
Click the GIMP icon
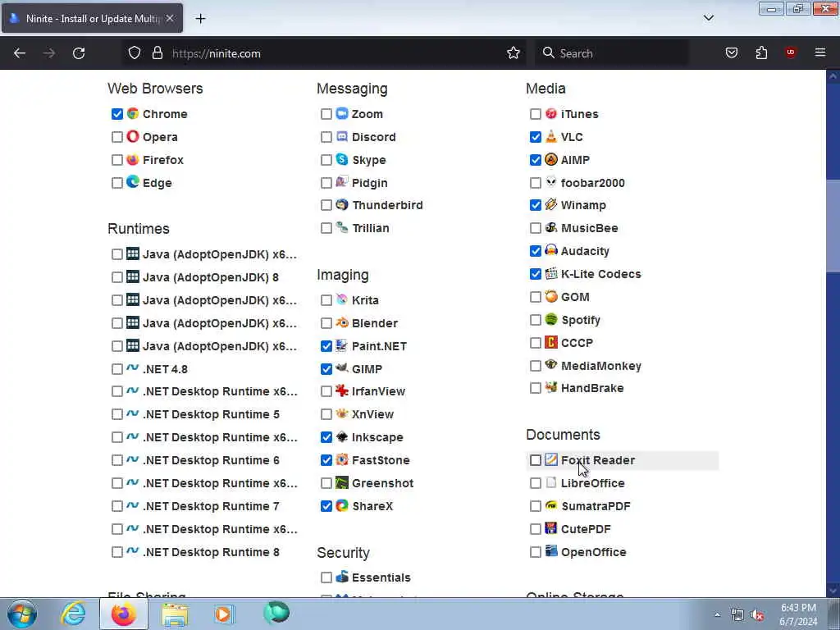coord(342,368)
